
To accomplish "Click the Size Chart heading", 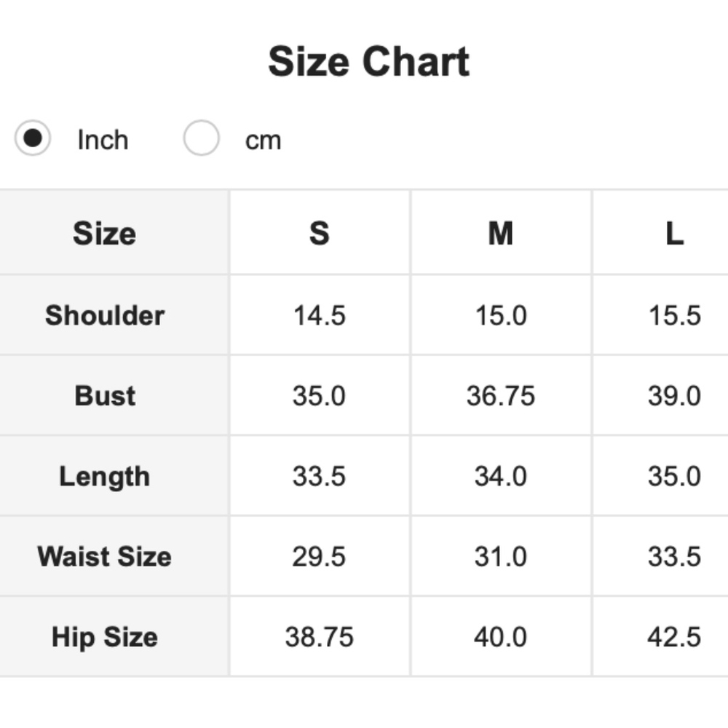I will click(368, 61).
